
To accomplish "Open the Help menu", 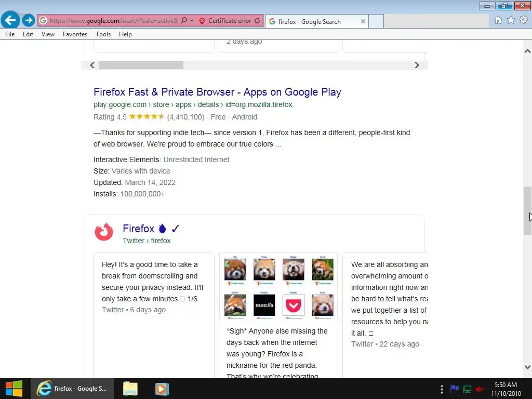I will click(x=125, y=34).
